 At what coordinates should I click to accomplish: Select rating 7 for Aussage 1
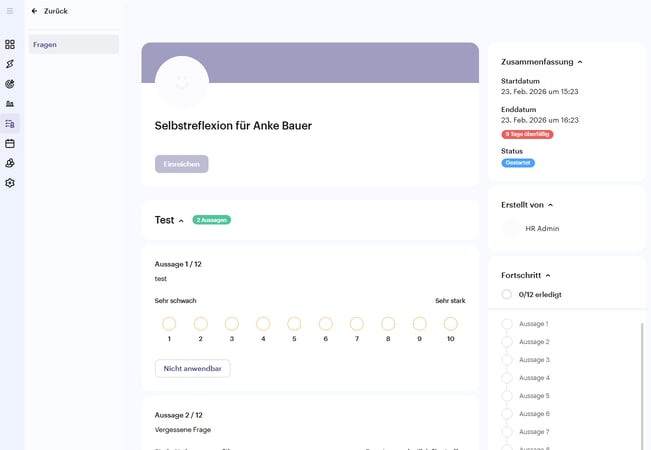point(357,324)
